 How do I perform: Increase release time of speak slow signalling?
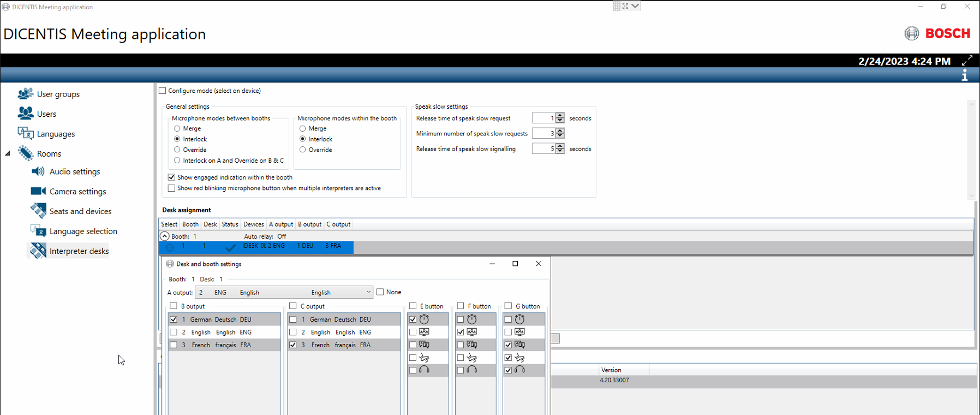560,146
